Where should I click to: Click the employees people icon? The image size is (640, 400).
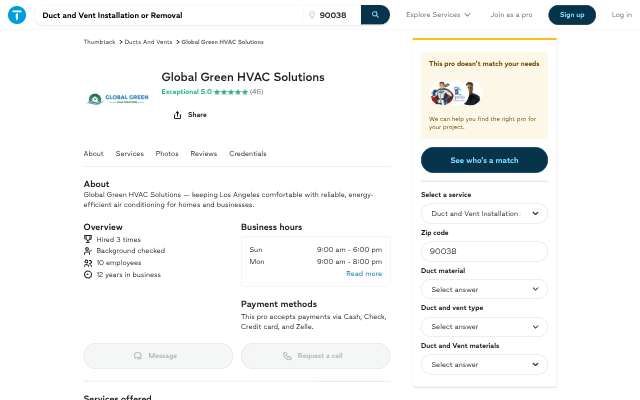(88, 263)
